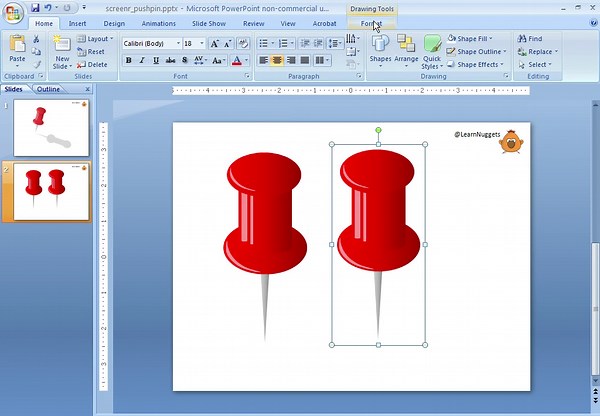Switch to Design tab

point(114,23)
